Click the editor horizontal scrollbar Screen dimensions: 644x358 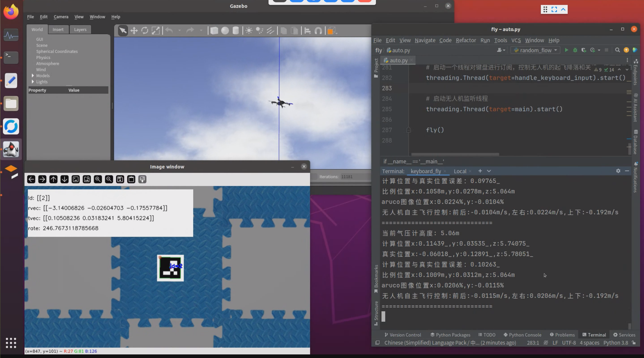(x=455, y=154)
